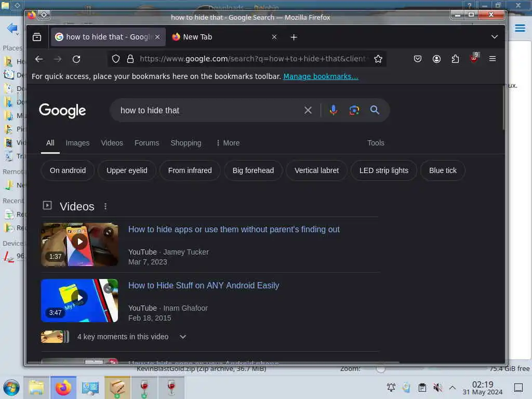Image resolution: width=532 pixels, height=399 pixels.
Task: Switch to Images results
Action: pyautogui.click(x=78, y=143)
